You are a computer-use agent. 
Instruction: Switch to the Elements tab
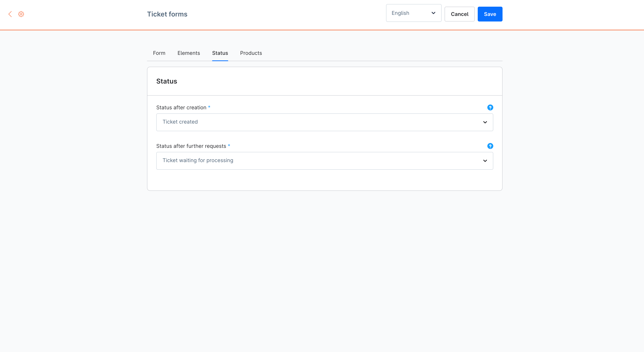189,53
